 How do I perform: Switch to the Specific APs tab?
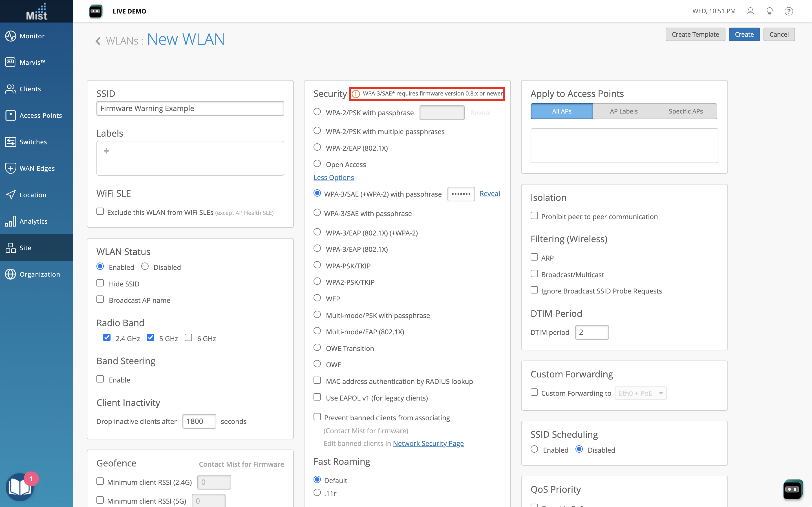click(x=685, y=111)
